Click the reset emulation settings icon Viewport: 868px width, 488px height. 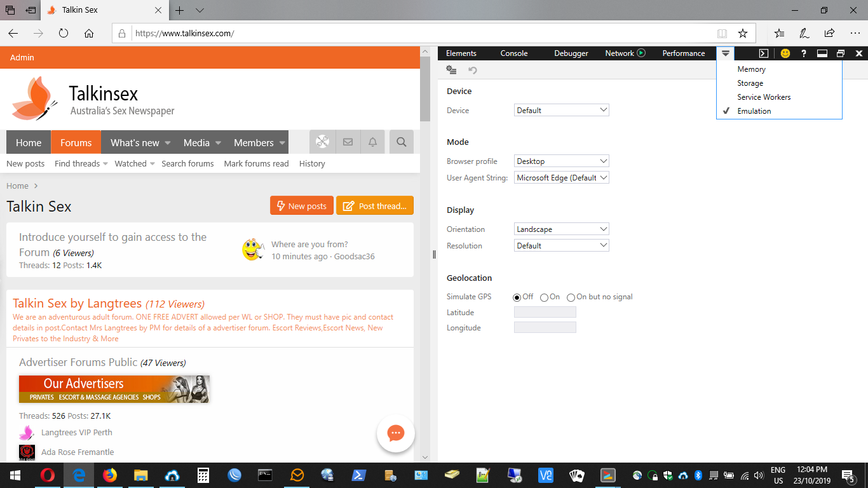472,70
